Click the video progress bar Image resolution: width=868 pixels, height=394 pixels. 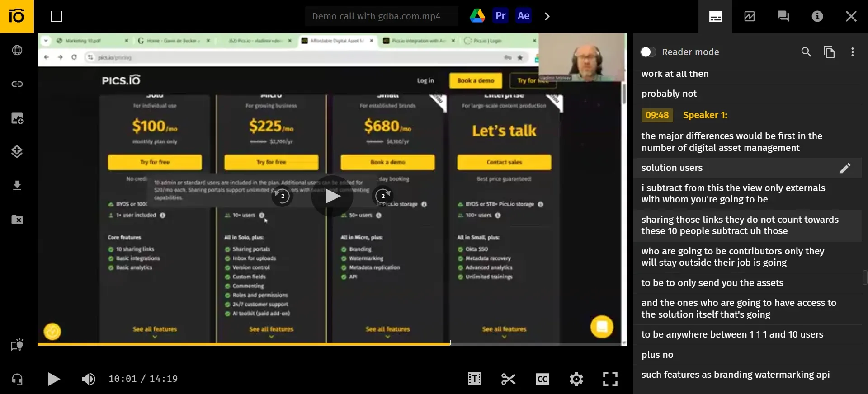coord(332,344)
